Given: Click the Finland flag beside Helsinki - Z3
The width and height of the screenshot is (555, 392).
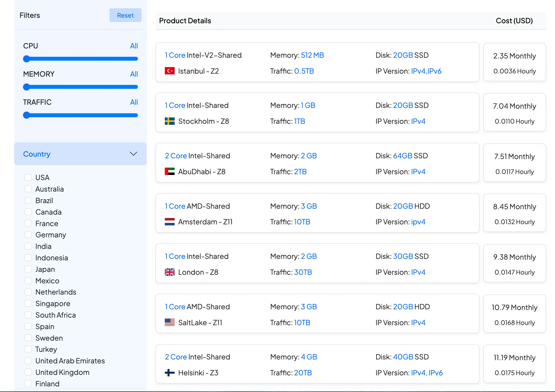Looking at the screenshot, I should click(x=169, y=373).
